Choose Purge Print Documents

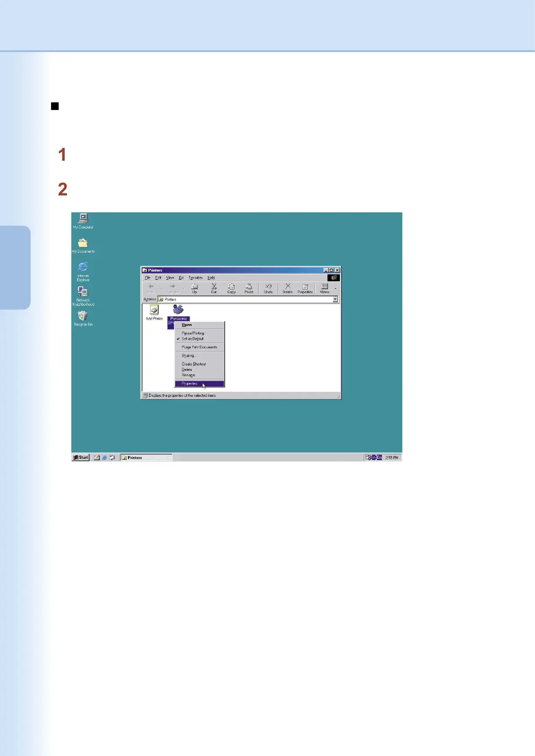[199, 347]
